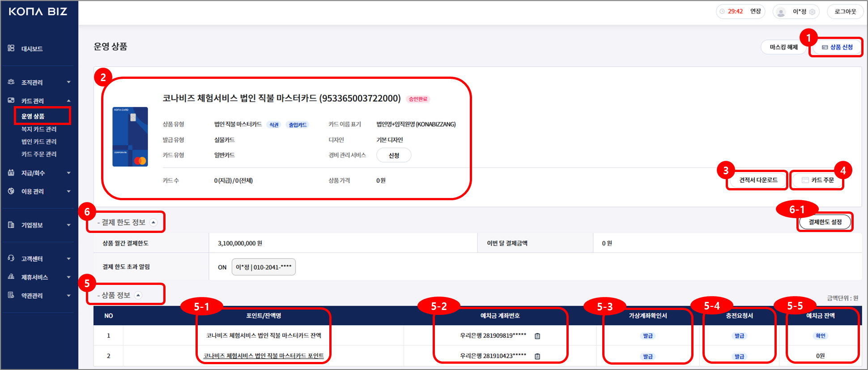Viewport: 868px width, 370px height.
Task: Click the 약관관리 document icon
Action: coord(11,295)
